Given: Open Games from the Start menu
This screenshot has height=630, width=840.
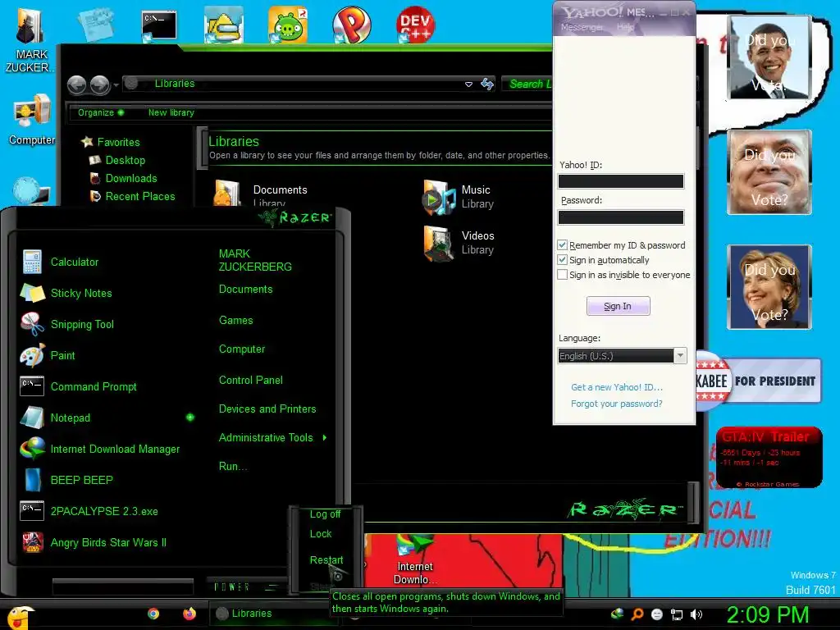Looking at the screenshot, I should [x=235, y=320].
